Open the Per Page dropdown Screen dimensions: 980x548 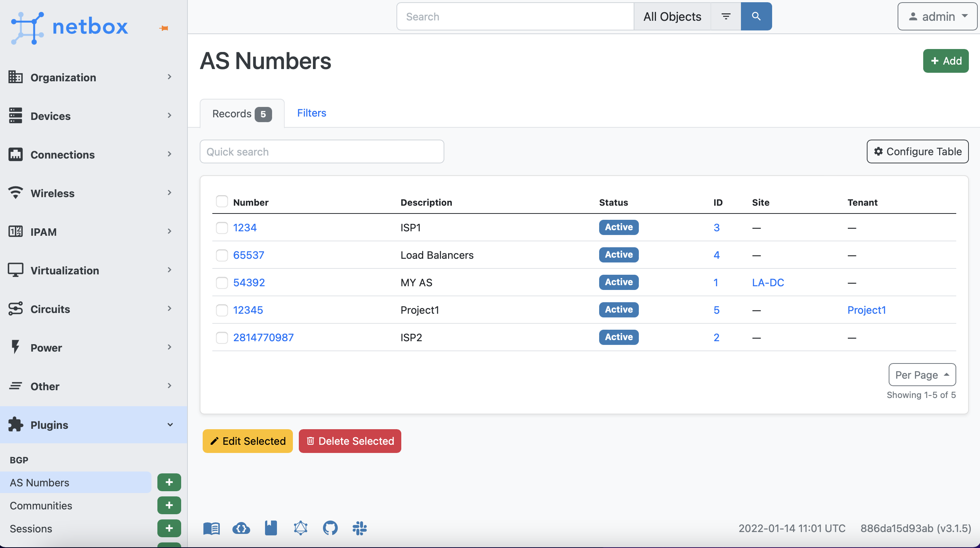922,375
